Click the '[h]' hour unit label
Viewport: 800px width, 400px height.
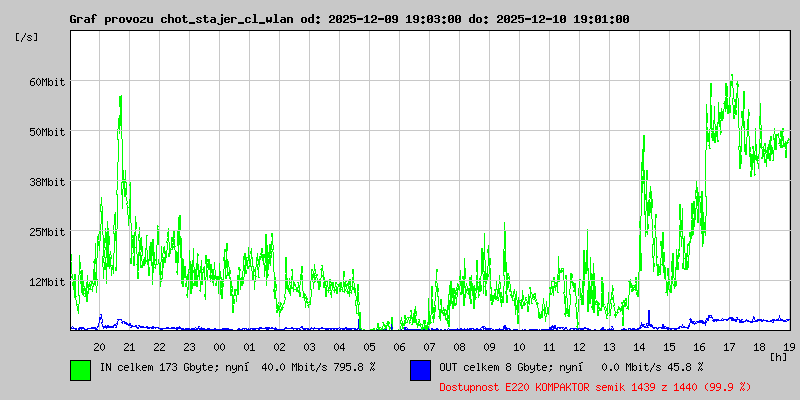click(778, 356)
